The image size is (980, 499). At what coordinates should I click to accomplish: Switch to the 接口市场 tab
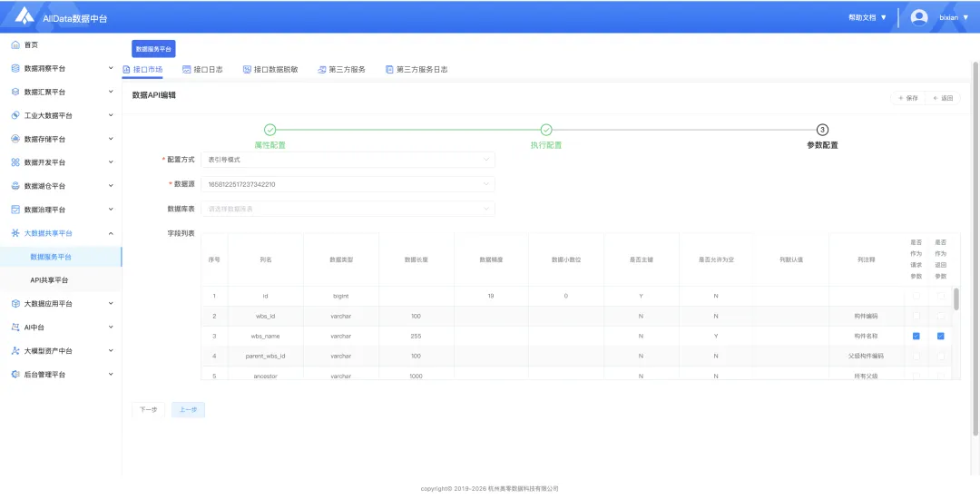coord(142,69)
